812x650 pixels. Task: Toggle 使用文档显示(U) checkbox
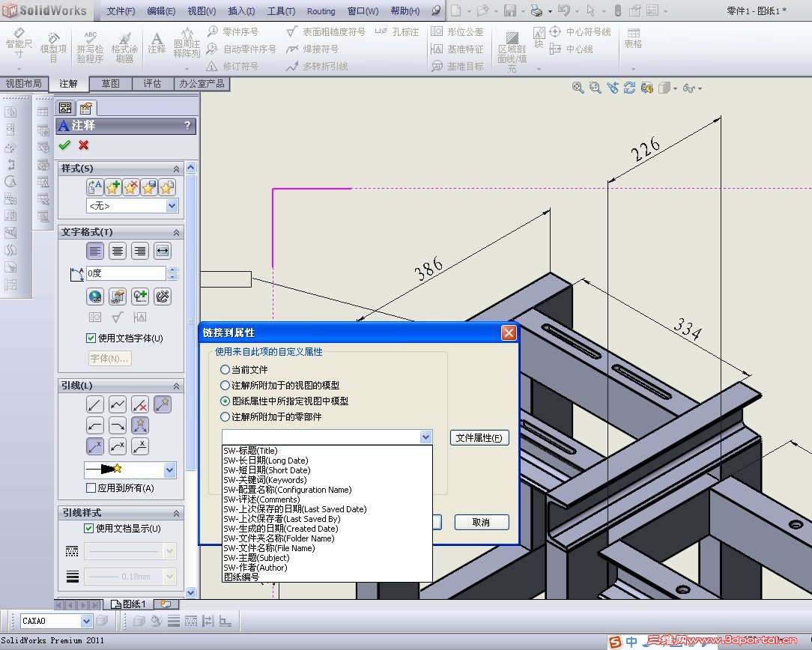(x=88, y=529)
